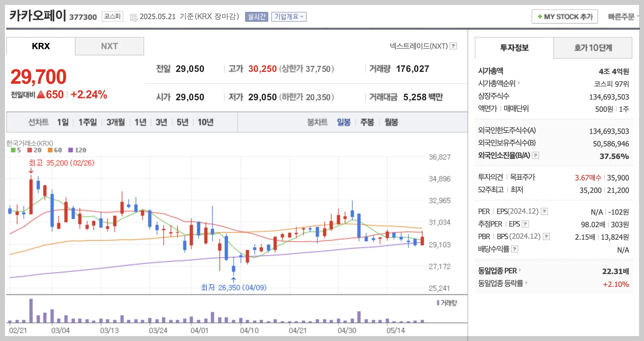The height and width of the screenshot is (341, 644).
Task: Click the 거래량 value 176,027
Action: coord(412,69)
